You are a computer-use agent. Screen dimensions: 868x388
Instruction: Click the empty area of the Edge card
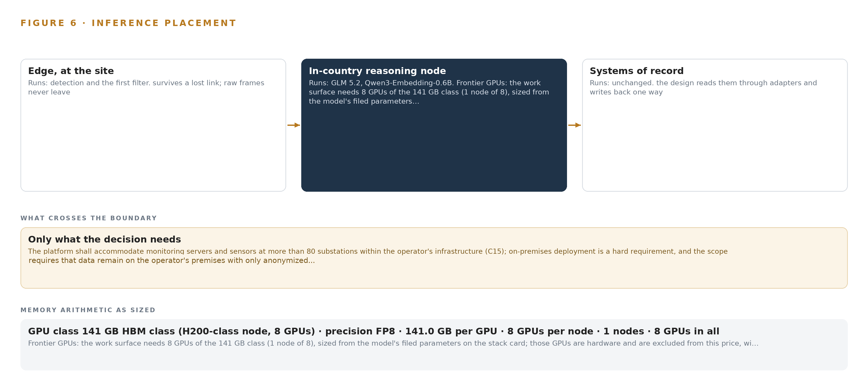[153, 145]
